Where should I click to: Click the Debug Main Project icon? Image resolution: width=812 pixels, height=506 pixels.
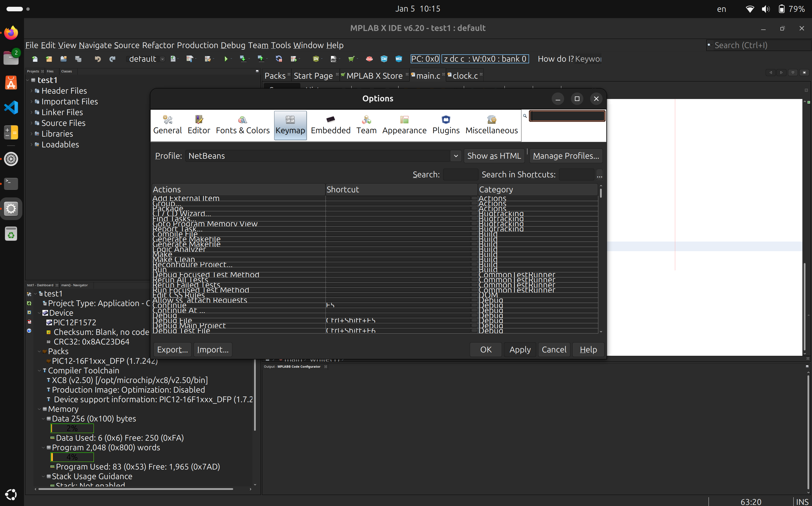(294, 59)
